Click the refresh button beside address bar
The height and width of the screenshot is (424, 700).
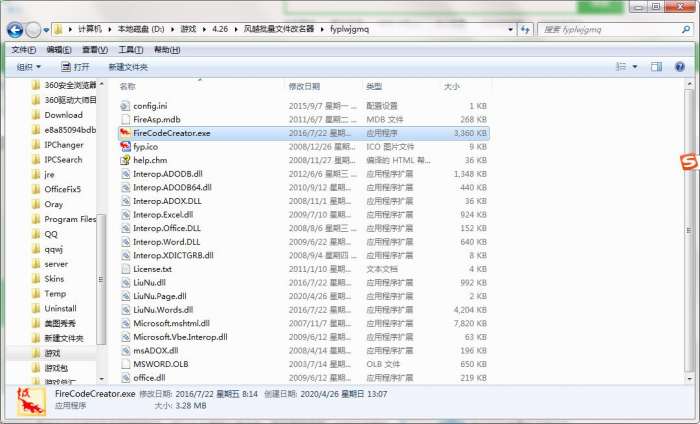point(525,29)
